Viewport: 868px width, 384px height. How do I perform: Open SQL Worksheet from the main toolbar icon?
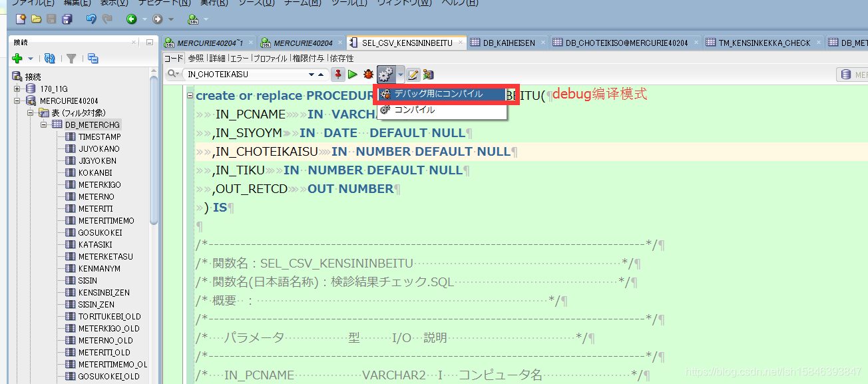(193, 19)
